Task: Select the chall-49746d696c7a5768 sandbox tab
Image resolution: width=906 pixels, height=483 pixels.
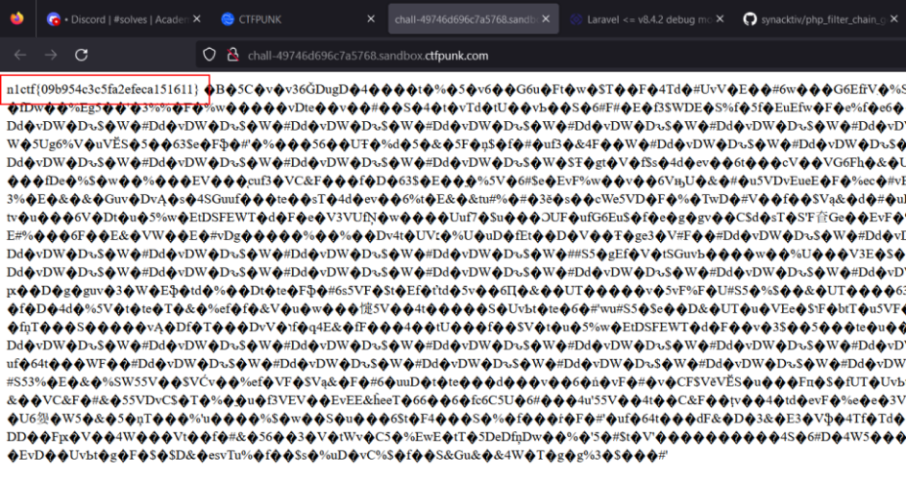Action: pos(473,19)
